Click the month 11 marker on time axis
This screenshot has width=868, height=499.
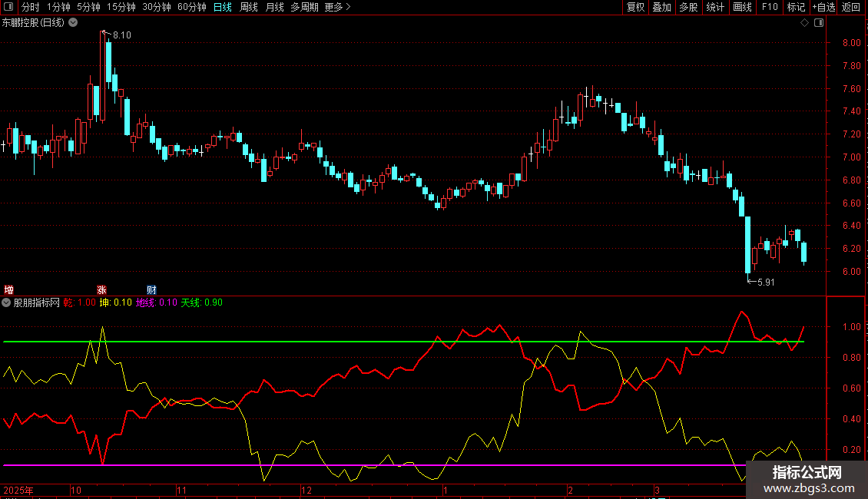(x=181, y=490)
